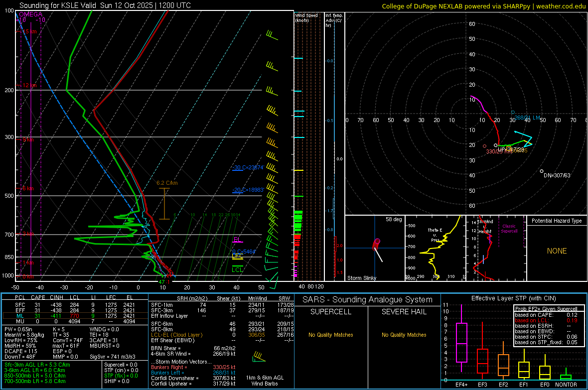Click the Classic Supercell label
588x390 pixels.
tap(509, 229)
